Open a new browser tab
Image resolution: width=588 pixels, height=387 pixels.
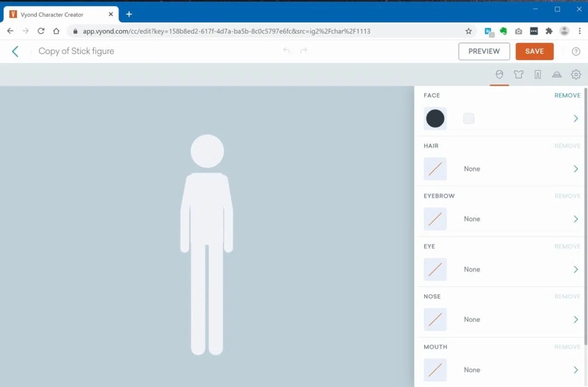129,14
